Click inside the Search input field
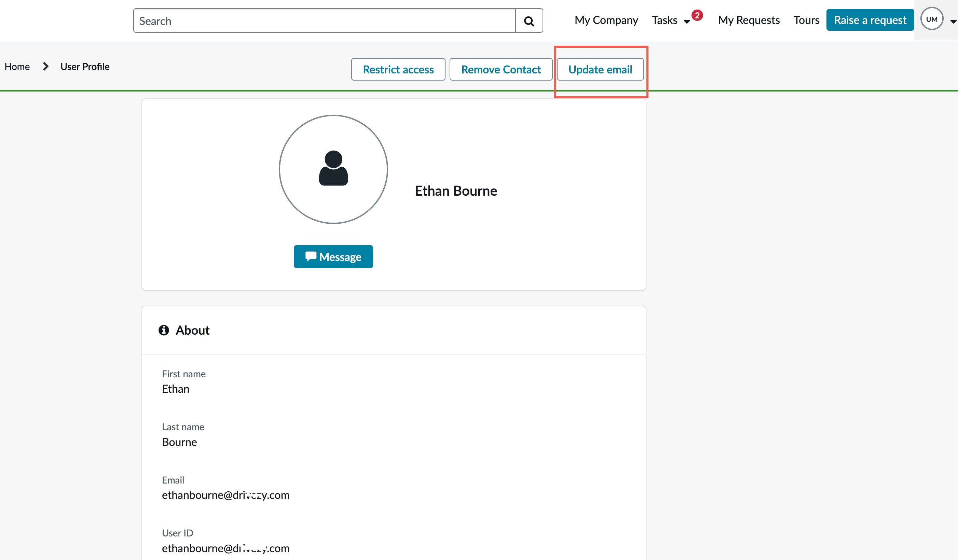Screen dimensions: 958x560 pos(324,21)
